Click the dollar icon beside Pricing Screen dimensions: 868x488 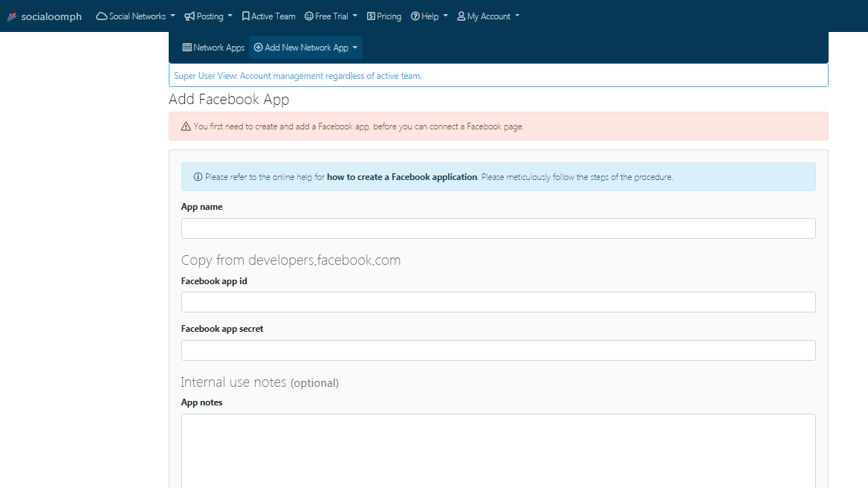coord(371,16)
